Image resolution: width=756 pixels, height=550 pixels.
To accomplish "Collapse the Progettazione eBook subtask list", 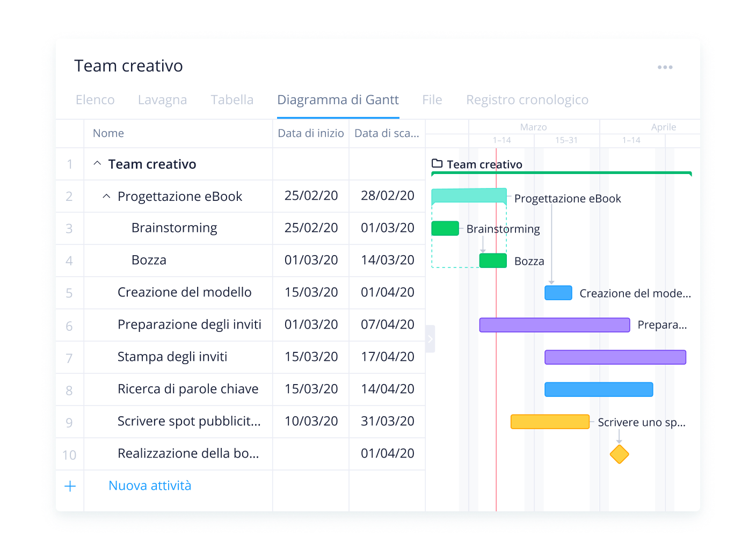I will 106,196.
